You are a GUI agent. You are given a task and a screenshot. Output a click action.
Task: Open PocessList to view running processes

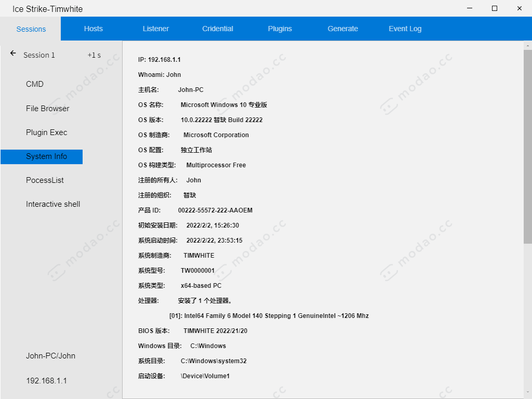pyautogui.click(x=46, y=180)
